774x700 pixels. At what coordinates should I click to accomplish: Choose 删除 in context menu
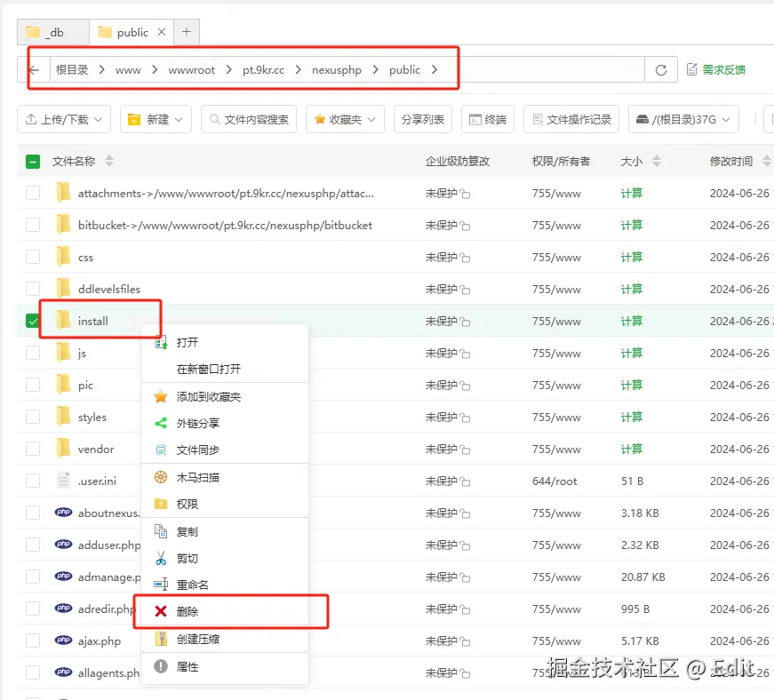[225, 612]
